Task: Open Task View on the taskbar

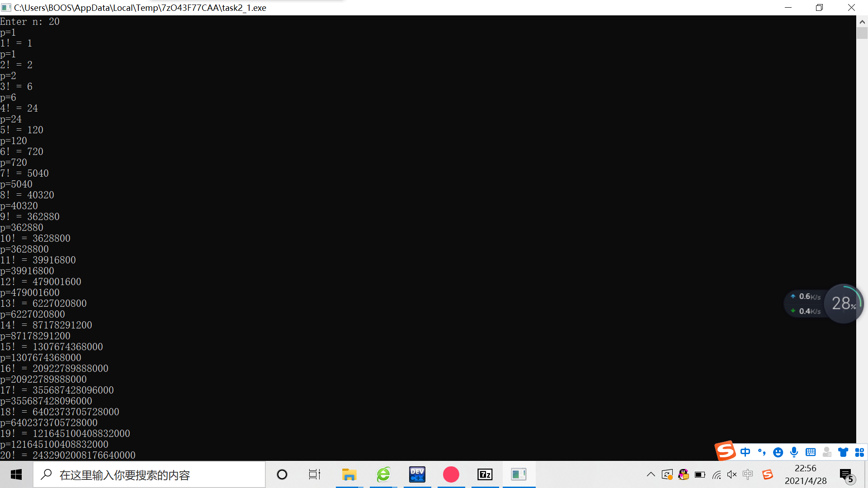Action: (x=315, y=474)
